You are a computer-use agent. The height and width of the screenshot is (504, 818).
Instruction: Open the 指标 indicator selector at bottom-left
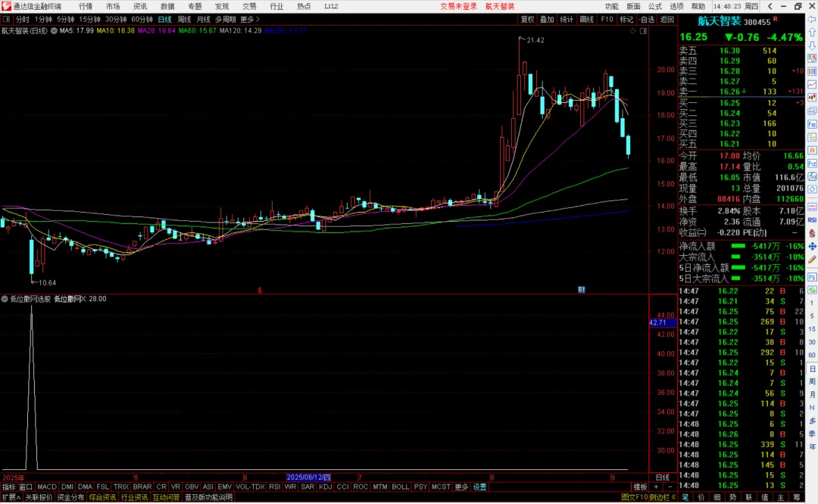pyautogui.click(x=9, y=487)
